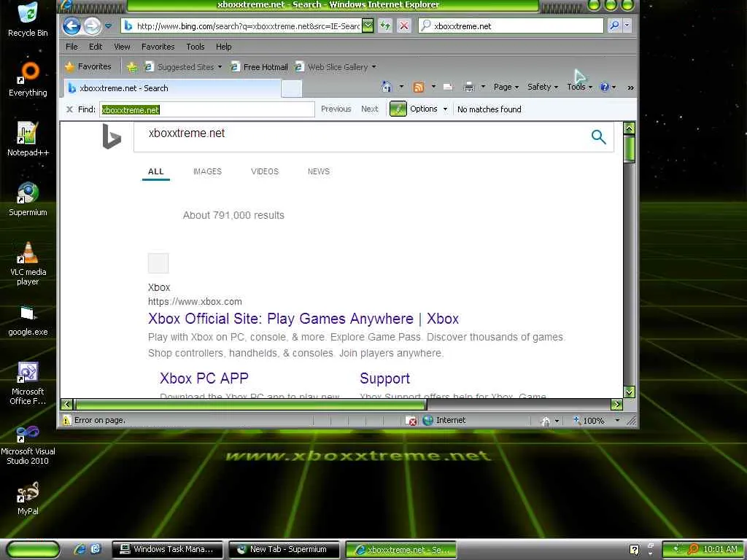Open the Find Options dropdown
Viewport: 747px width, 560px height.
[428, 109]
